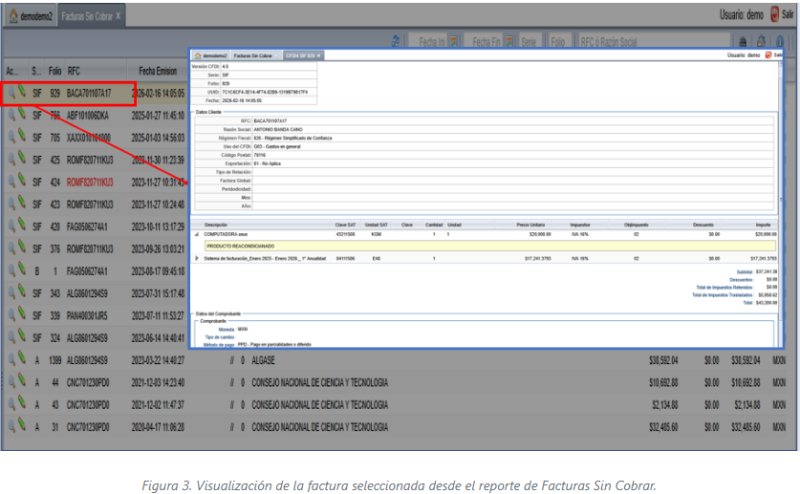
Task: Open invoice view magnifier for folio 929
Action: pos(11,94)
